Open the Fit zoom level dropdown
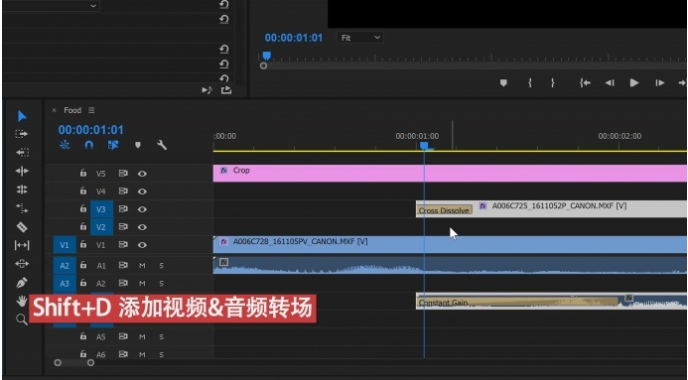Screen dimensions: 688x380 pos(360,38)
